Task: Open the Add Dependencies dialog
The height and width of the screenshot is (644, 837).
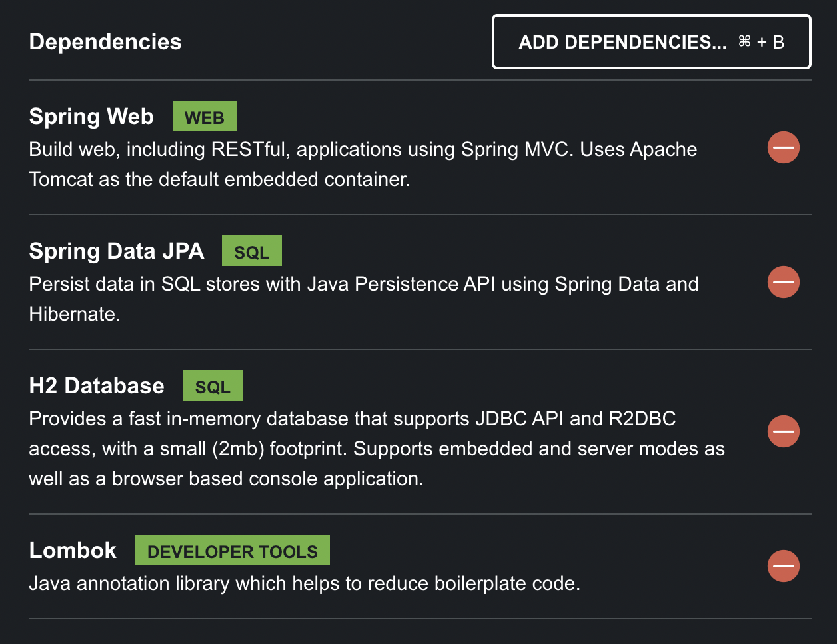Action: 652,42
